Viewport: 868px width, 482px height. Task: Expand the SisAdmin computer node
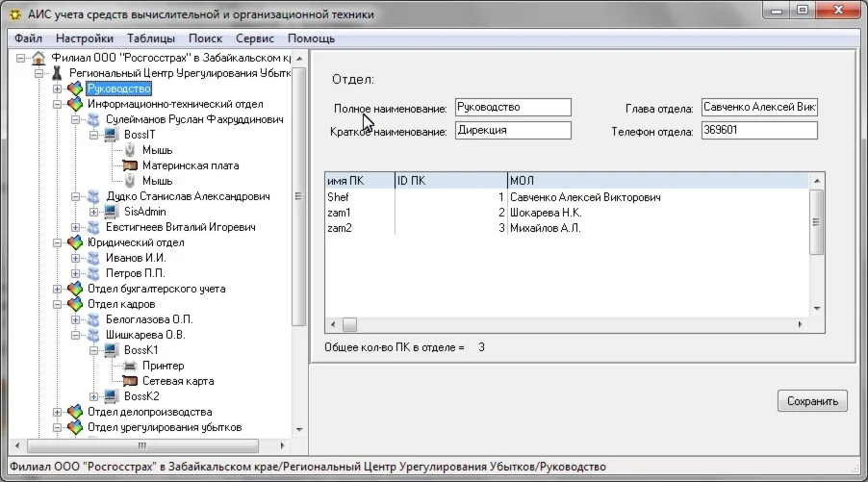click(93, 212)
